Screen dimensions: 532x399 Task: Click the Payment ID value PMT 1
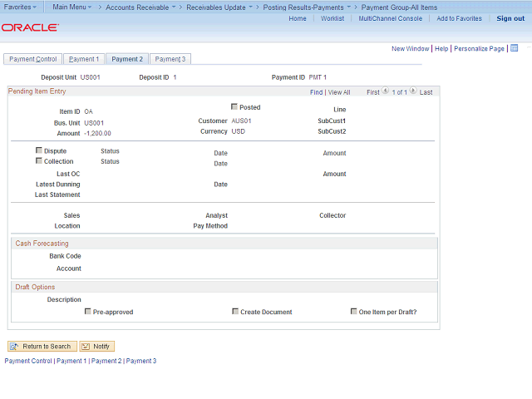(x=318, y=77)
